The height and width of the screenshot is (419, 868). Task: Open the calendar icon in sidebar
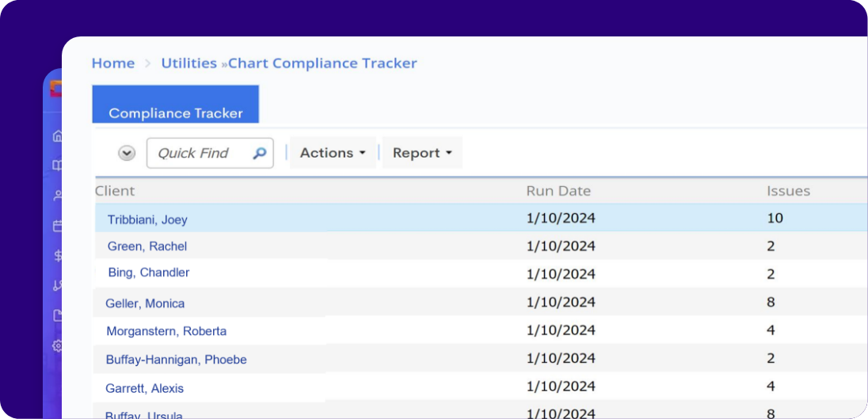pyautogui.click(x=57, y=226)
